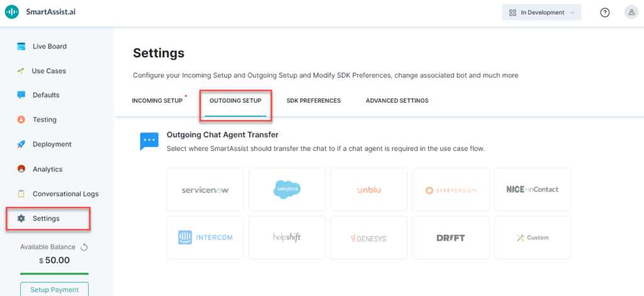This screenshot has height=296, width=644.
Task: Switch to the Incoming Setup tab
Action: (157, 101)
